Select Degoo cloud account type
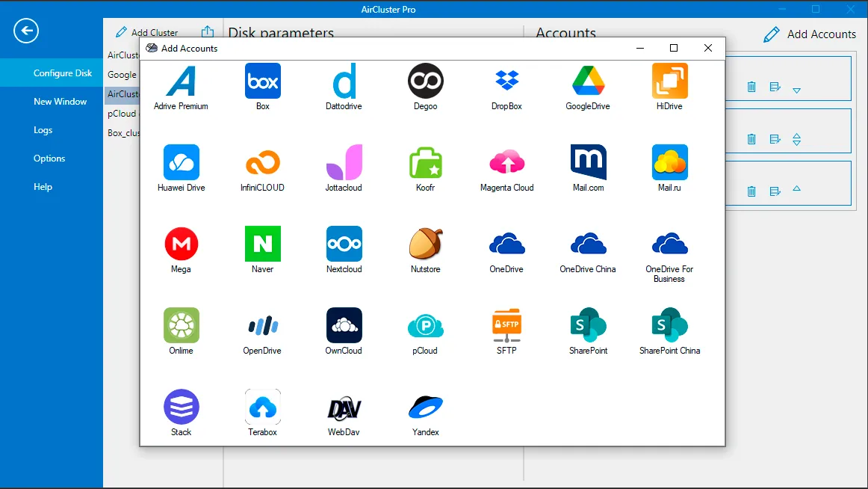The image size is (868, 489). coord(425,81)
